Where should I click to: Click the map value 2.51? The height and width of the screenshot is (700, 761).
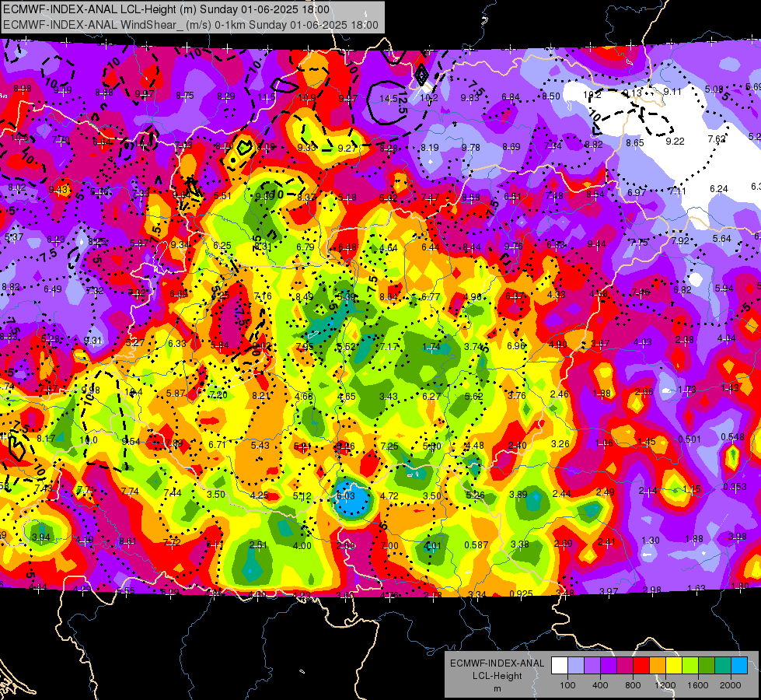(x=258, y=544)
